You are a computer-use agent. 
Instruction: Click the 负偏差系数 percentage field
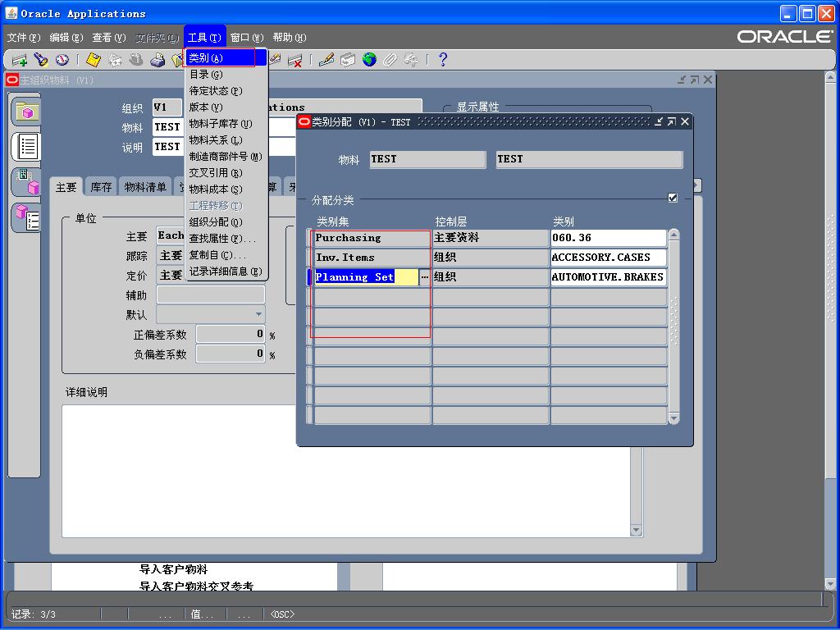point(231,354)
